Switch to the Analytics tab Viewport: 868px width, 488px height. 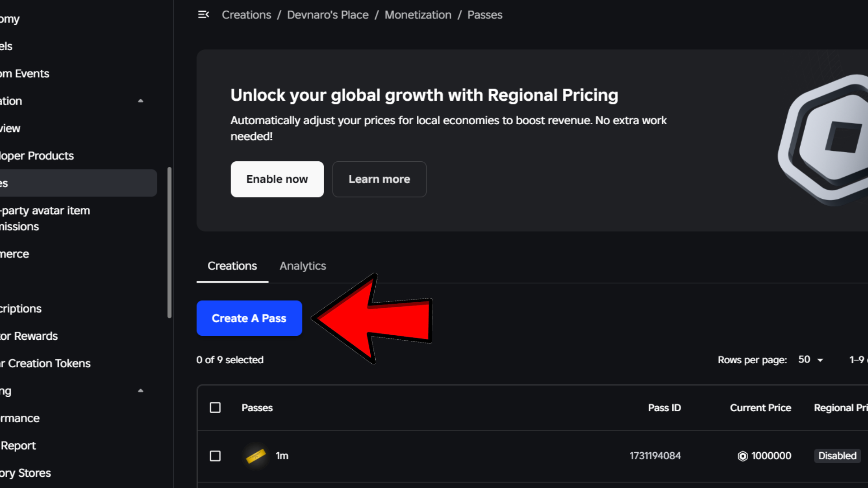[302, 266]
